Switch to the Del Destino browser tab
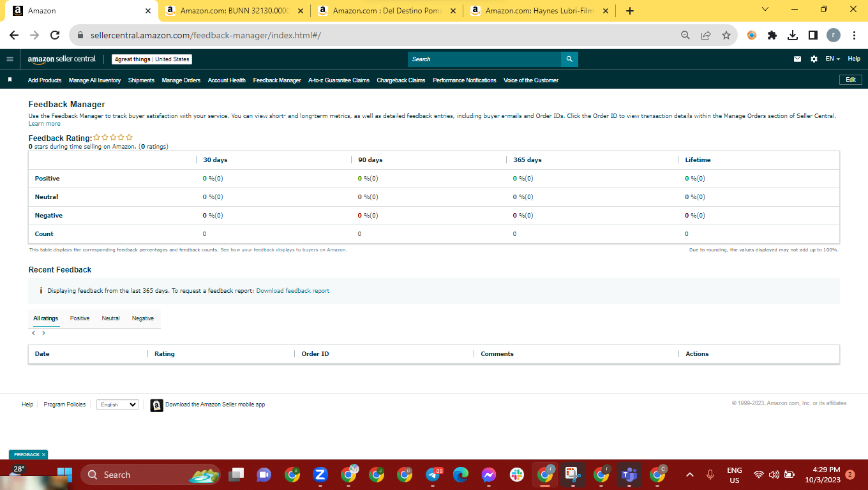This screenshot has height=490, width=868. click(x=388, y=11)
